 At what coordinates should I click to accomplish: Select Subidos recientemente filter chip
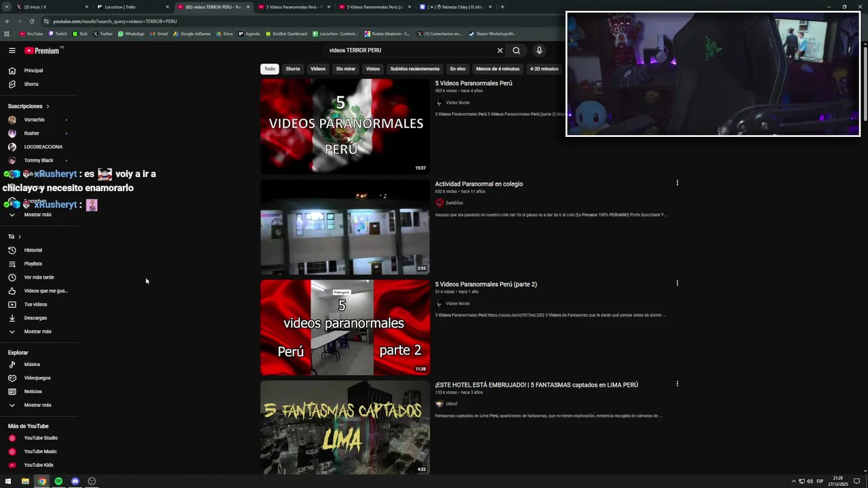pyautogui.click(x=415, y=68)
